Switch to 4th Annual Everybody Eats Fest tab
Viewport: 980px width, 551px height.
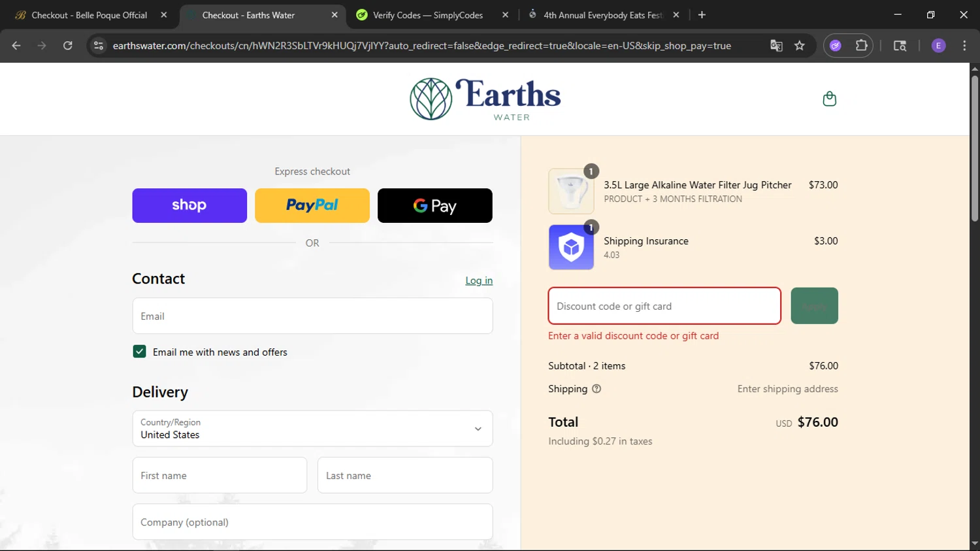tap(603, 15)
